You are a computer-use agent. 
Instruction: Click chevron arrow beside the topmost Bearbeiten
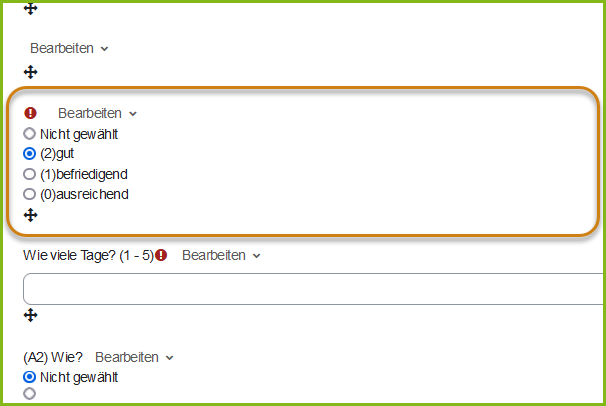click(104, 49)
